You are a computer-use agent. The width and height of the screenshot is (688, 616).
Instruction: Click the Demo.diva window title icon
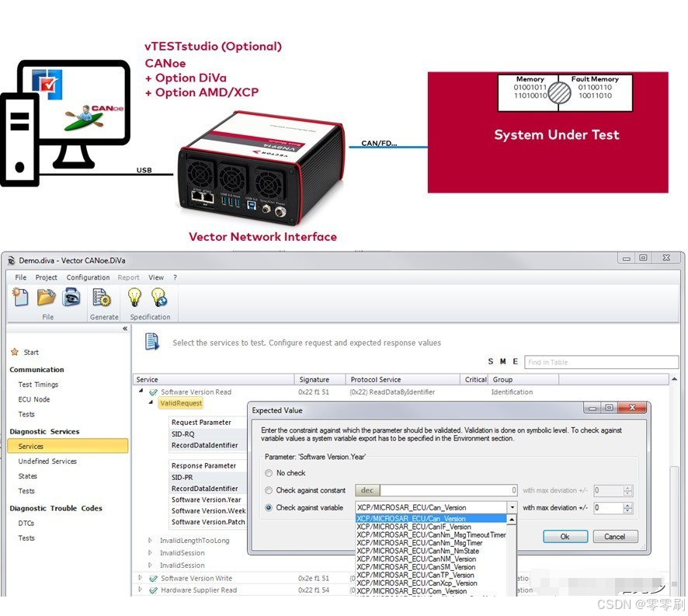click(12, 261)
